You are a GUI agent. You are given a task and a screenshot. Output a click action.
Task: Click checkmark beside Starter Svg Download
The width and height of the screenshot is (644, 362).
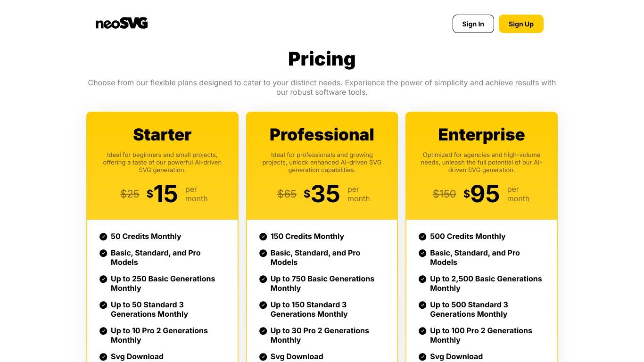[103, 357]
